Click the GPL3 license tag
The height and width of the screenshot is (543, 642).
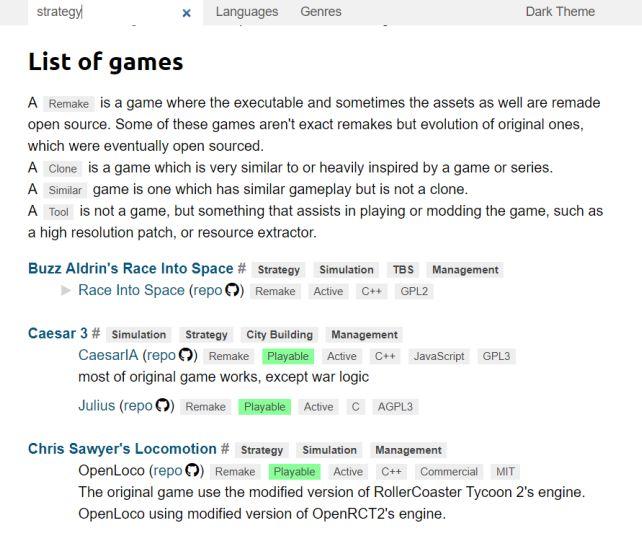(x=496, y=356)
